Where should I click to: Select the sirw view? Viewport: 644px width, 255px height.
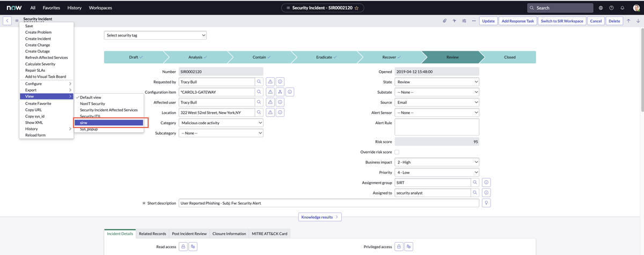point(109,123)
